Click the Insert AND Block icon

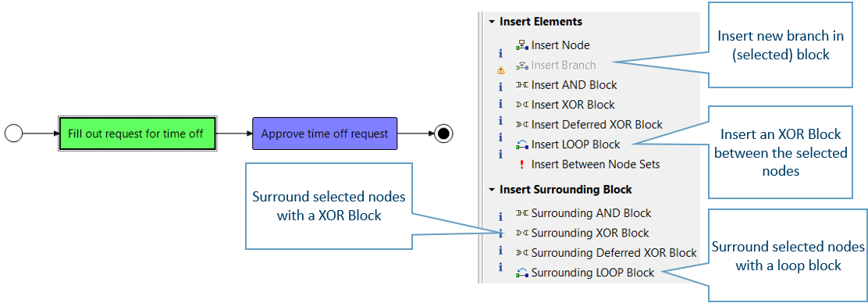(522, 85)
